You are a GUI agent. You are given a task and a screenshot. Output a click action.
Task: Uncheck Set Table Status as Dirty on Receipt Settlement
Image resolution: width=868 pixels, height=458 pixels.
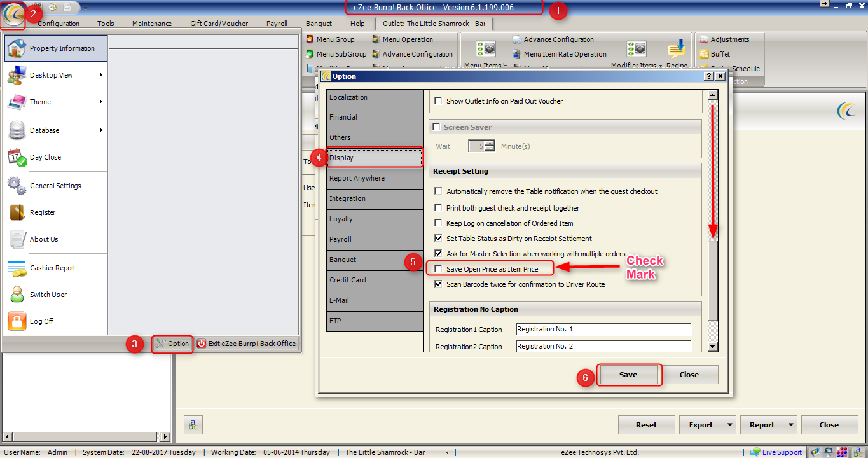pos(438,239)
